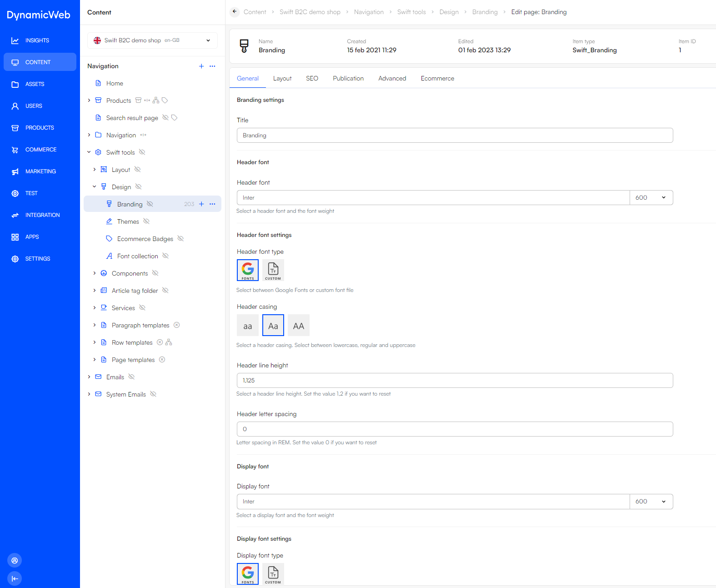This screenshot has height=588, width=716.
Task: Click the Products structure tree icon
Action: pyautogui.click(x=156, y=101)
